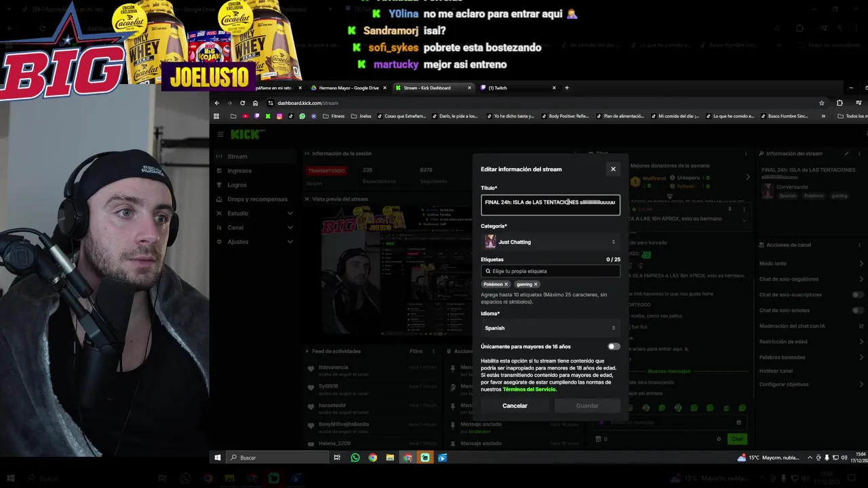868x488 pixels.
Task: Go back in the browser
Action: coord(217,103)
